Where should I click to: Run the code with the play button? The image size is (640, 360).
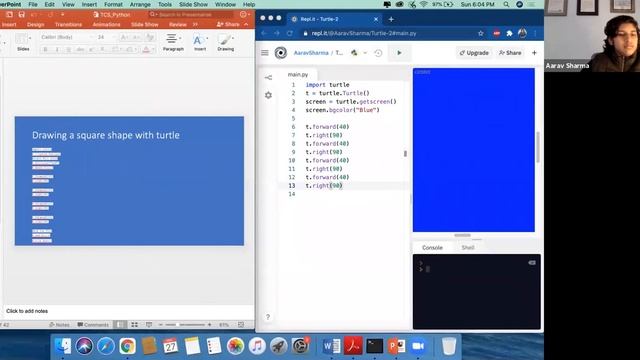click(x=399, y=53)
